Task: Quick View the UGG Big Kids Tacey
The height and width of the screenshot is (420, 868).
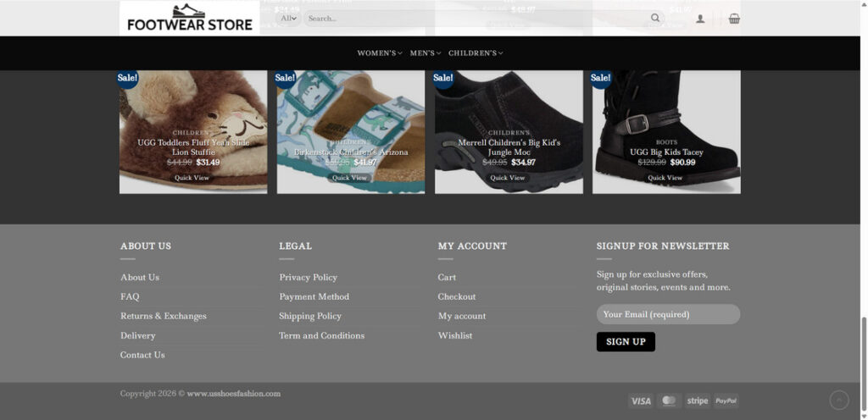Action: (x=665, y=178)
